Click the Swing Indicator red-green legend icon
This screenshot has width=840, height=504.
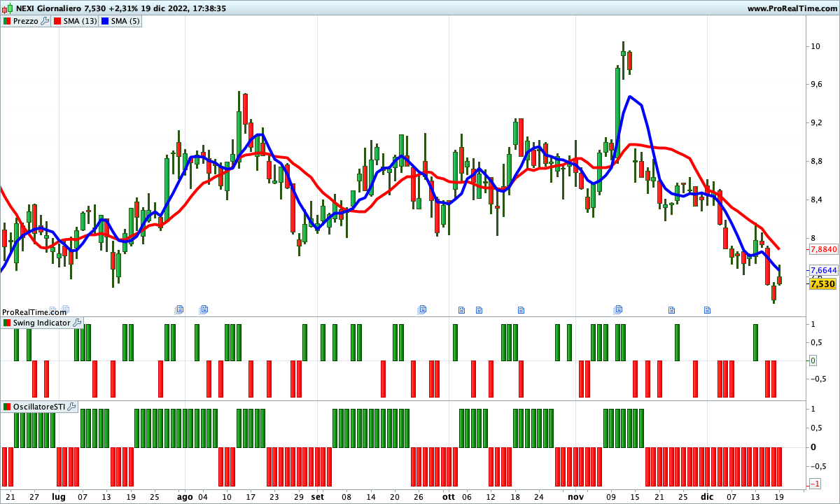tap(7, 323)
